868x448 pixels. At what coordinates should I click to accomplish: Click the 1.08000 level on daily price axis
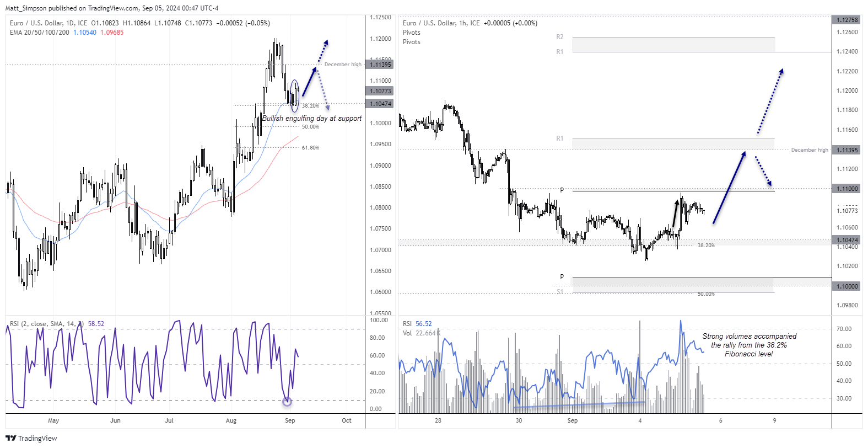[x=380, y=207]
